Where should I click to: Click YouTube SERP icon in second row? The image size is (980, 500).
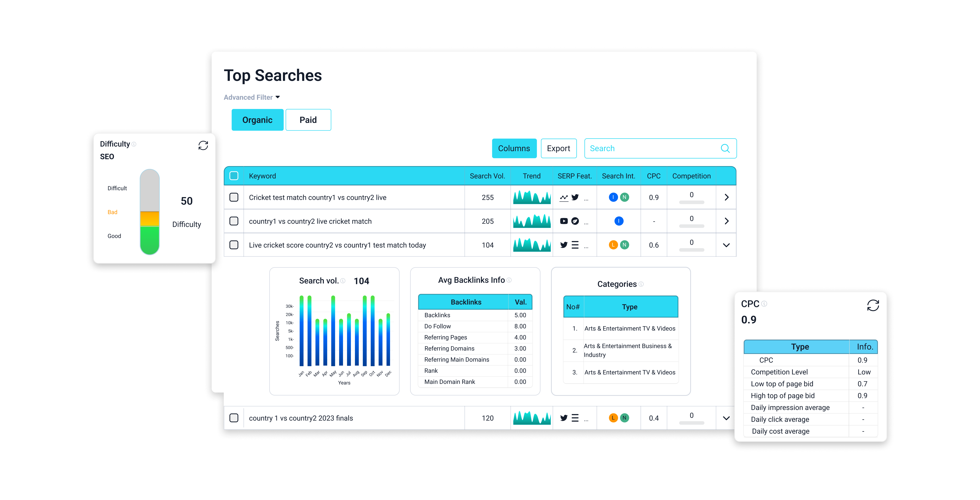[564, 221]
